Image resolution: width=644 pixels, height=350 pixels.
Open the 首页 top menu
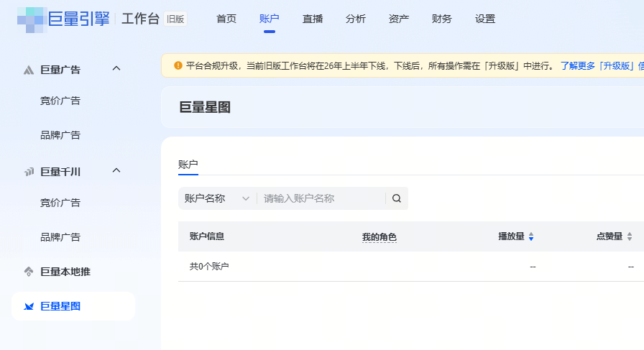click(x=226, y=19)
